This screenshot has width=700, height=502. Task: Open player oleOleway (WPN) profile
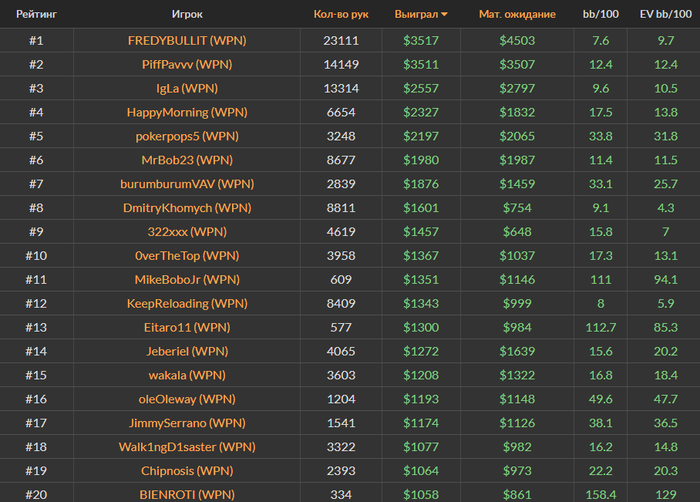tap(187, 399)
